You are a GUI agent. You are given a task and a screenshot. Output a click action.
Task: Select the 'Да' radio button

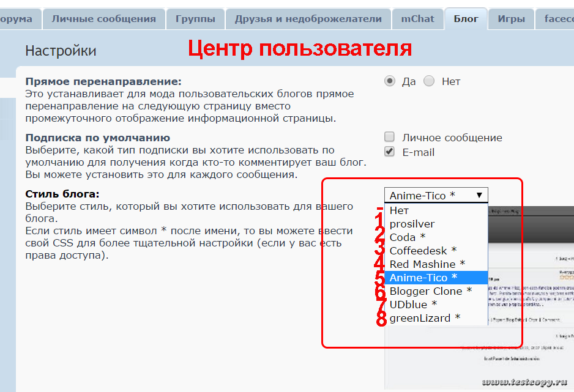[389, 81]
